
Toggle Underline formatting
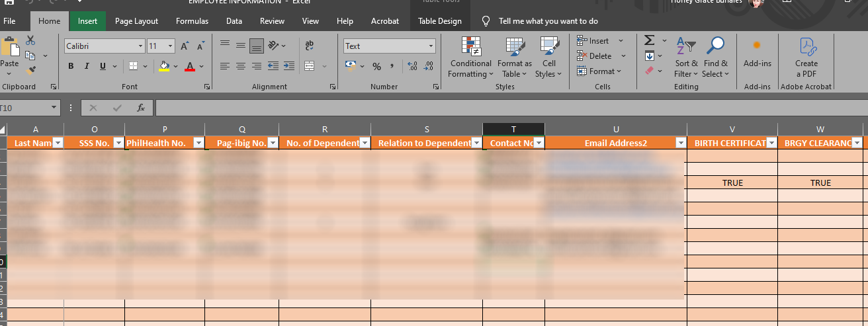[x=103, y=66]
